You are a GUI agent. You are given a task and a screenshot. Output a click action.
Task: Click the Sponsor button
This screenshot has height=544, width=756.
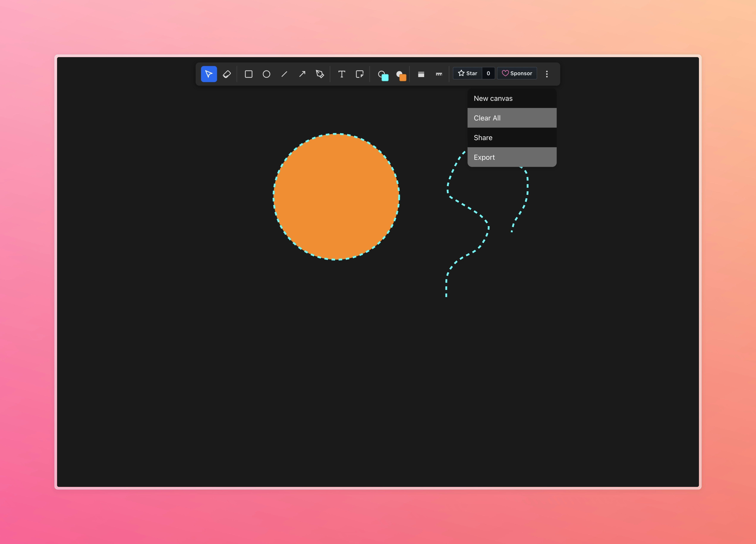click(517, 73)
